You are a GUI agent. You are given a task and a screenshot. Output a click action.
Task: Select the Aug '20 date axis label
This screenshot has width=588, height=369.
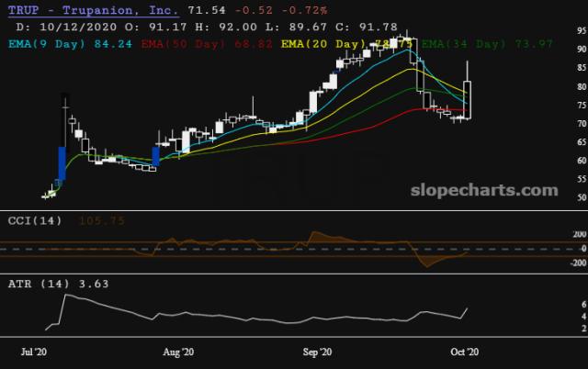(178, 352)
